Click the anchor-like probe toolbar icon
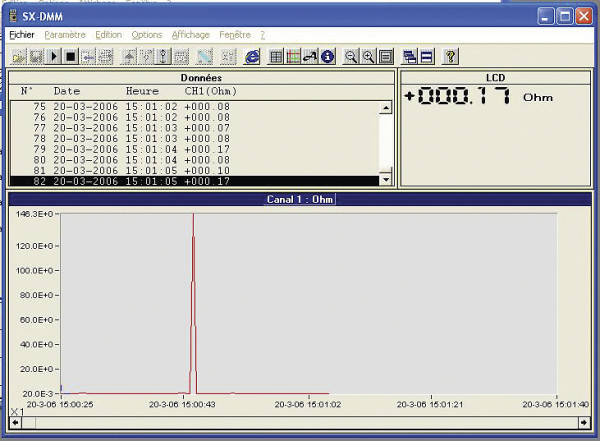The height and width of the screenshot is (441, 600). (x=163, y=57)
